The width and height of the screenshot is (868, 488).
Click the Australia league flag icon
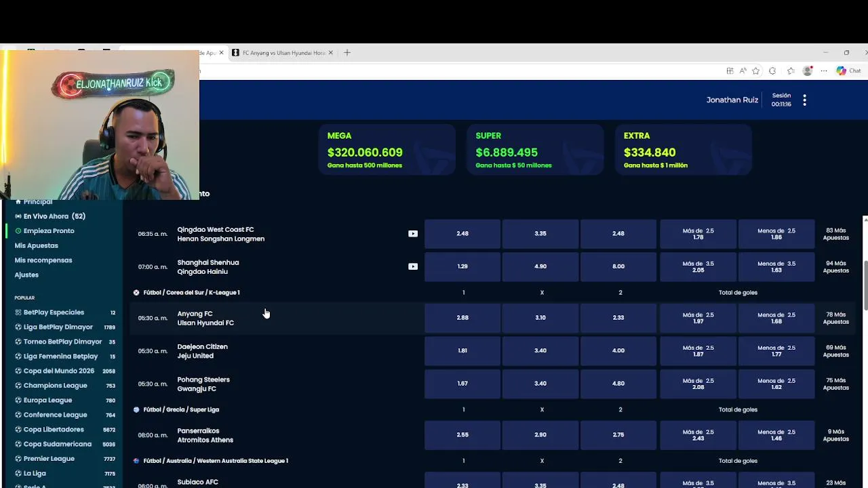136,461
